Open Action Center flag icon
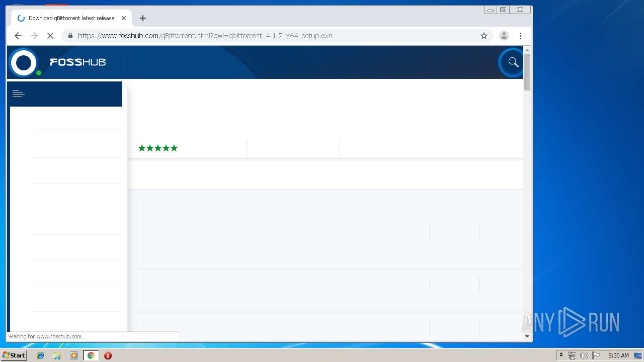The width and height of the screenshot is (644, 362). (596, 355)
